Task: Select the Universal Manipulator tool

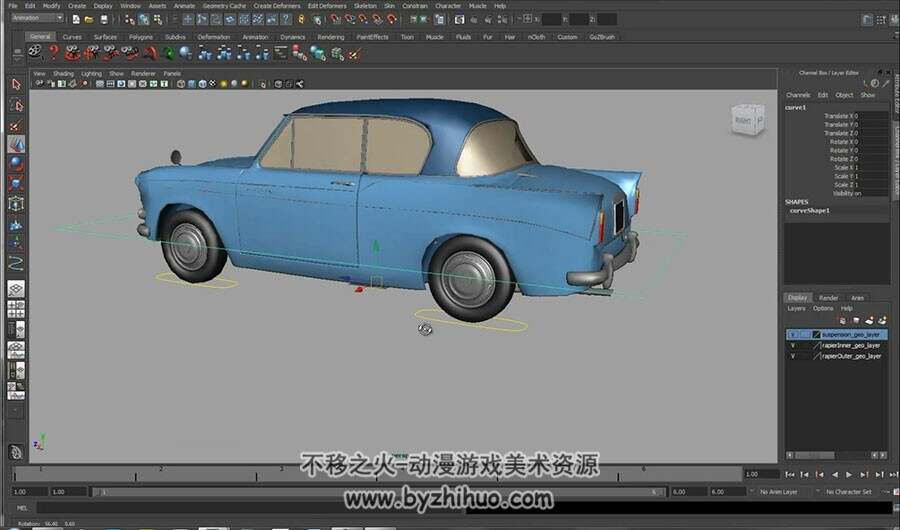Action: pos(16,204)
